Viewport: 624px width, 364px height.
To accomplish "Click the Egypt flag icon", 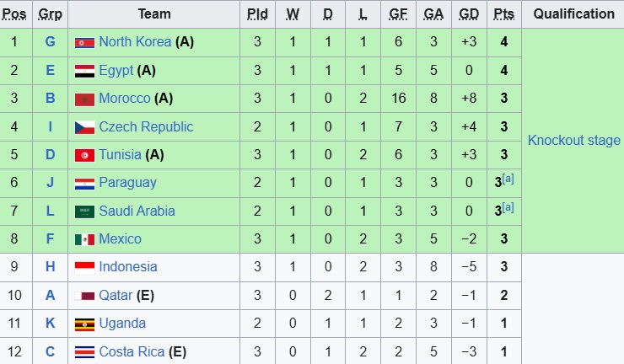I will coord(84,71).
